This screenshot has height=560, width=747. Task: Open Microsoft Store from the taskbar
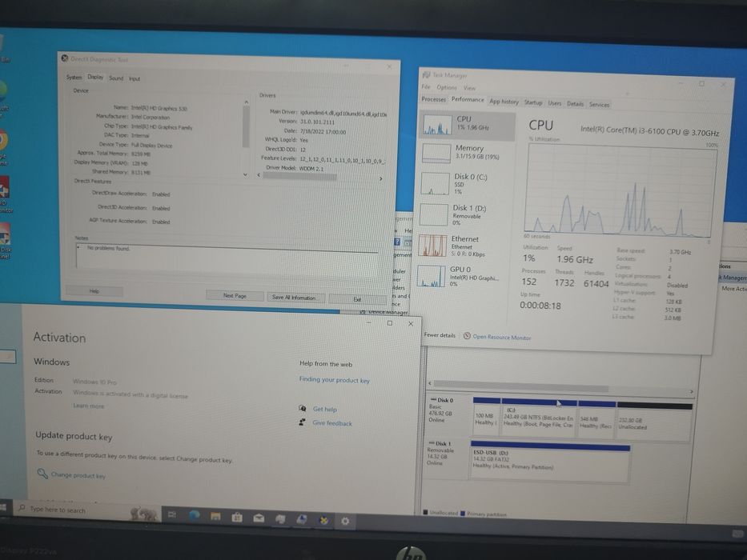(x=237, y=518)
